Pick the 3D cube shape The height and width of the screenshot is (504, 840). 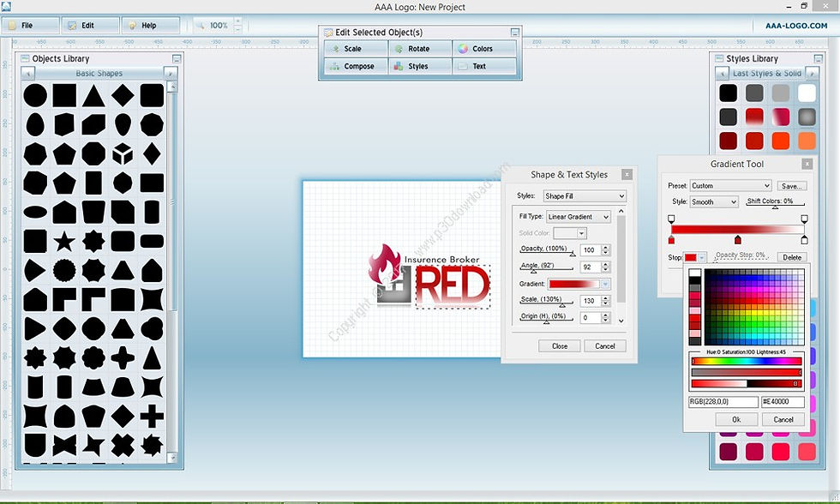(x=123, y=154)
